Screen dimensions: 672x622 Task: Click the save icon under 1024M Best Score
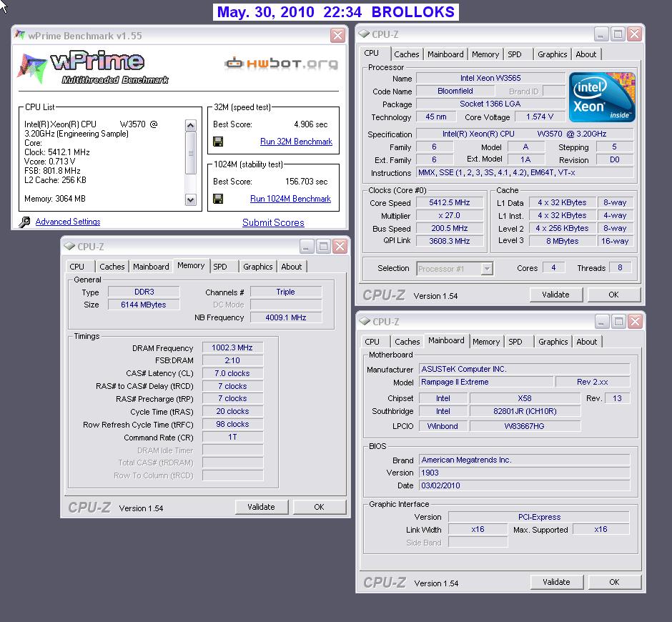[x=218, y=199]
